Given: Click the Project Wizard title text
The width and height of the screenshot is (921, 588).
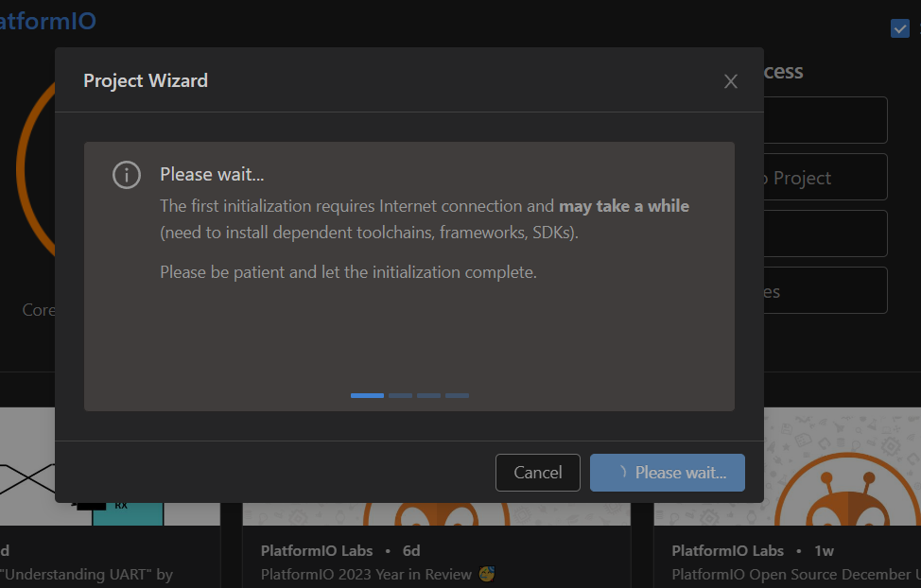Looking at the screenshot, I should pos(146,80).
